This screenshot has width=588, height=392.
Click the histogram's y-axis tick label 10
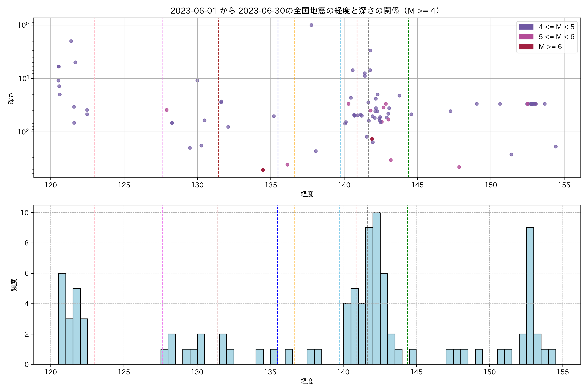tap(25, 213)
